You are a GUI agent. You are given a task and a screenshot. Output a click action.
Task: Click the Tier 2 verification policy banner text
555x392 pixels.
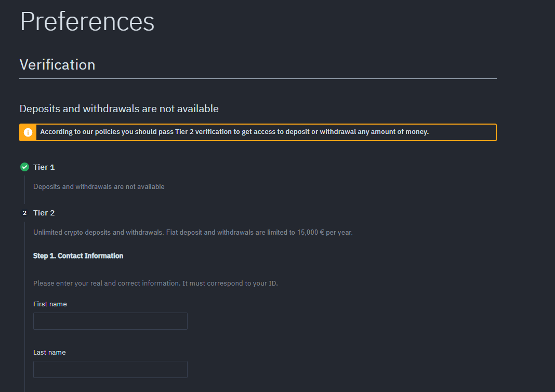(x=234, y=132)
